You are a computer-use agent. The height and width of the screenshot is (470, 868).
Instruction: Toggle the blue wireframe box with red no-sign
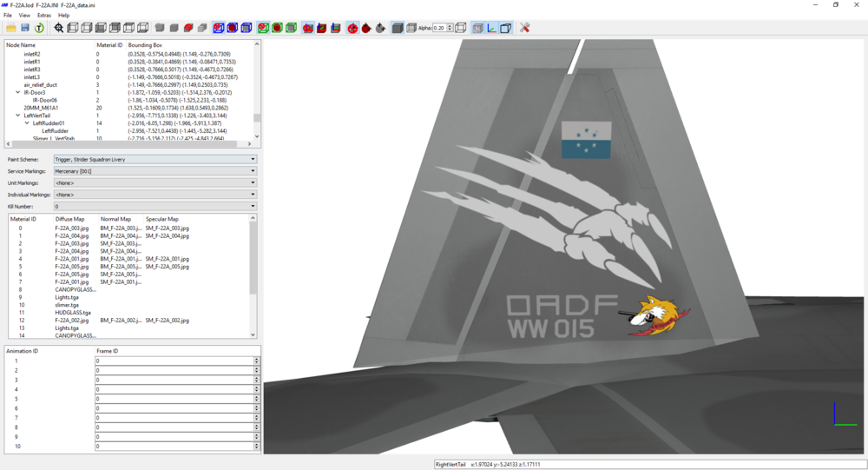[219, 28]
